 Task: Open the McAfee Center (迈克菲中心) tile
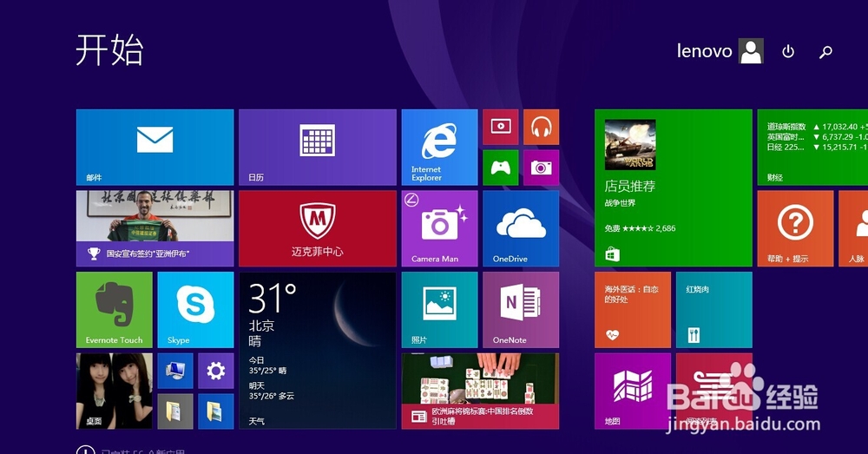tap(318, 228)
